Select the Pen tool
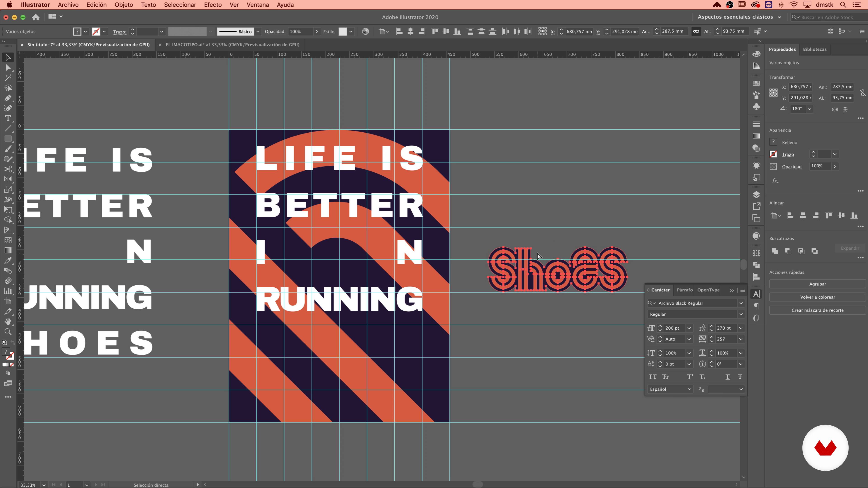The width and height of the screenshot is (868, 488). tap(8, 98)
